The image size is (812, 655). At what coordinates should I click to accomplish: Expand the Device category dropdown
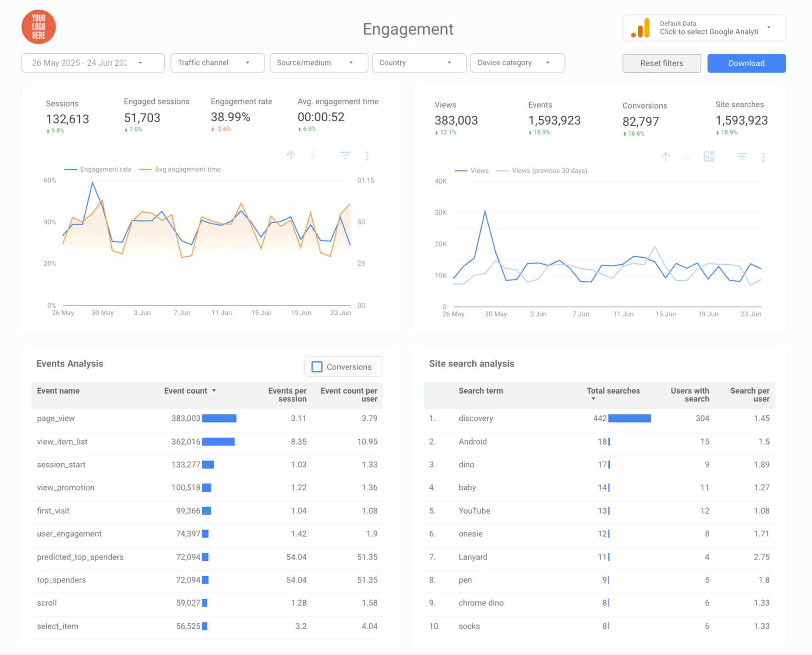pos(517,63)
